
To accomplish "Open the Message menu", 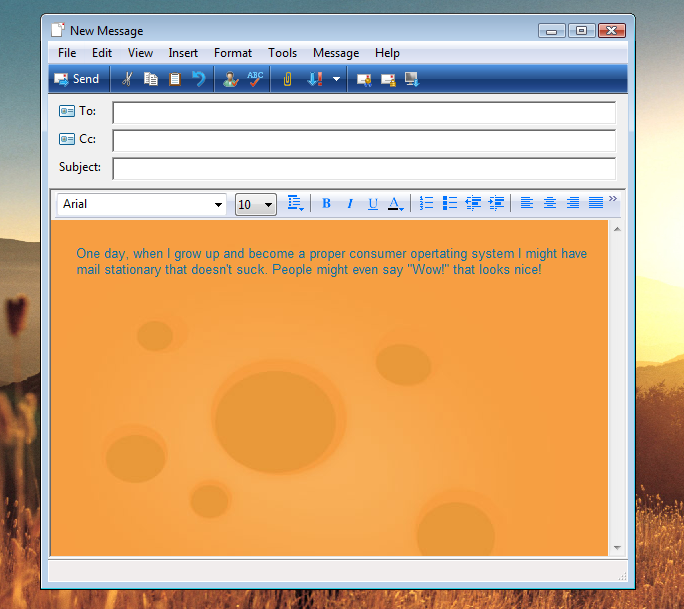I will pos(336,53).
